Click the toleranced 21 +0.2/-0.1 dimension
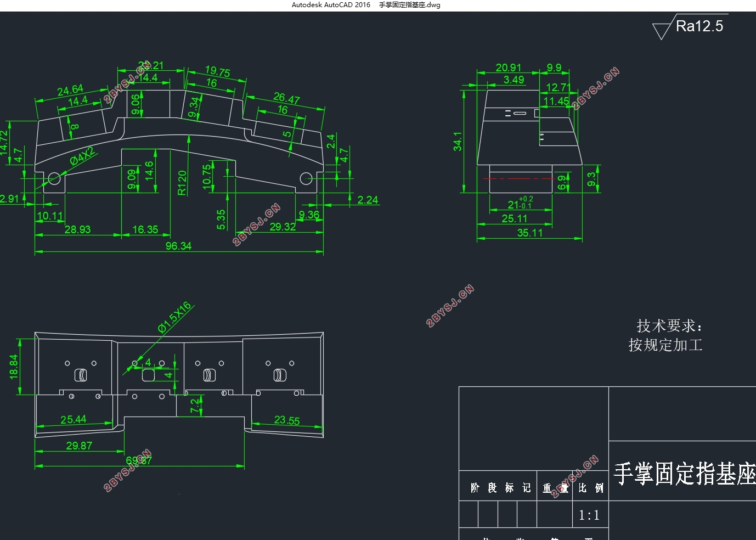Image resolution: width=756 pixels, height=540 pixels. pyautogui.click(x=520, y=203)
